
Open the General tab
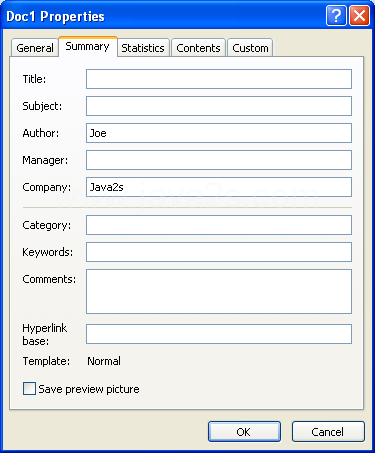[x=35, y=48]
